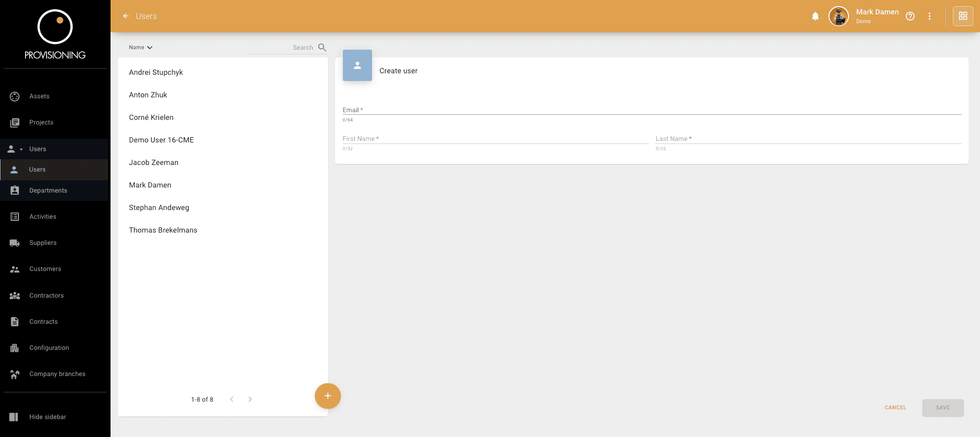Focus the First Name input field
The image size is (980, 437).
495,138
